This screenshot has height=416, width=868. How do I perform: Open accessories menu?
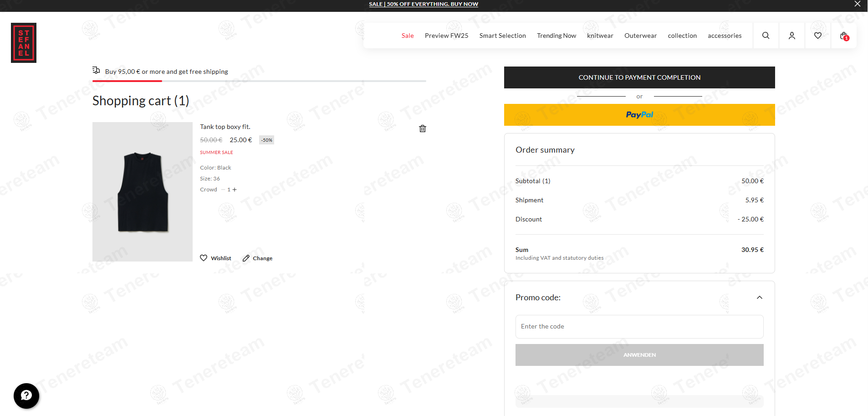(725, 36)
